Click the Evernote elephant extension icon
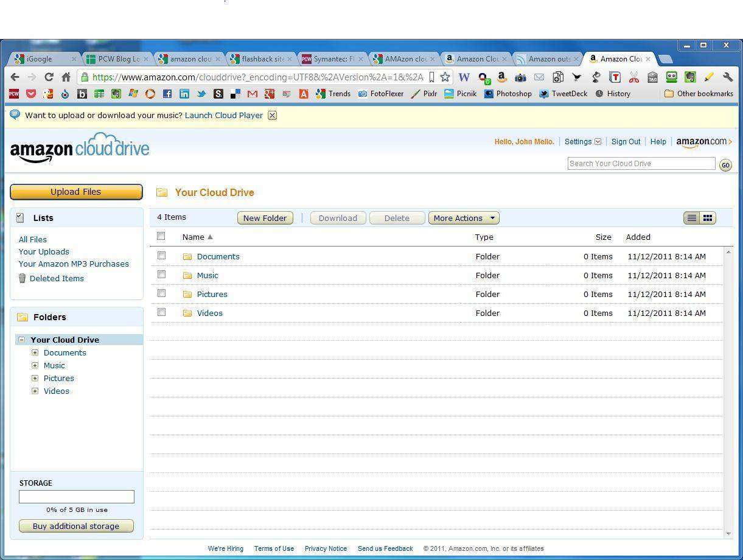 (690, 77)
